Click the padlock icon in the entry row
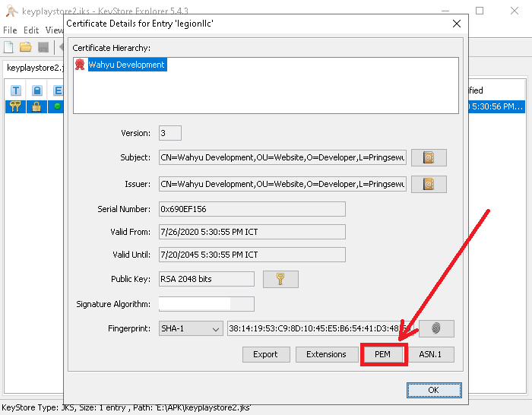 (x=36, y=106)
